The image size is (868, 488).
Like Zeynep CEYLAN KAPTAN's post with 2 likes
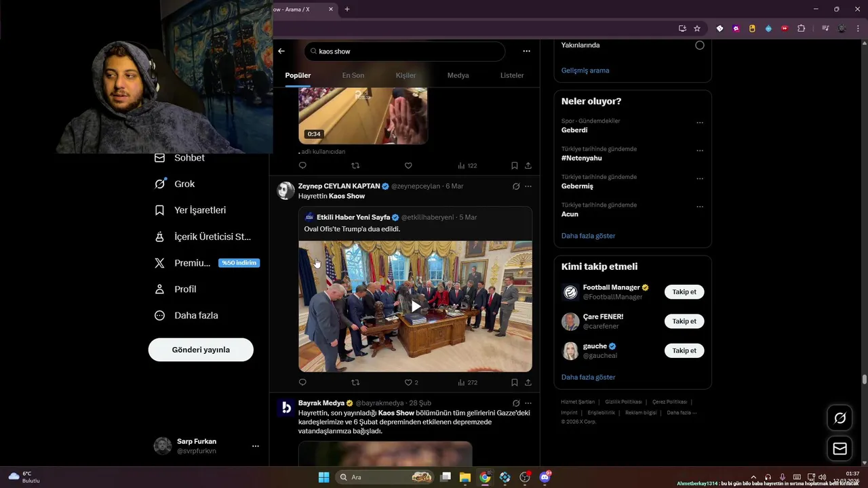(x=411, y=382)
